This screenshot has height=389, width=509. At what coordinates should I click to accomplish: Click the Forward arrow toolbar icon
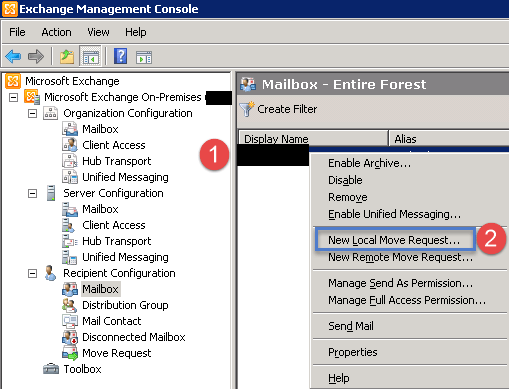[36, 56]
